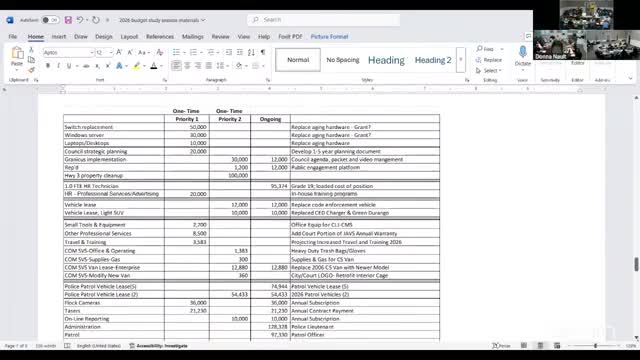Open the File menu

point(13,37)
